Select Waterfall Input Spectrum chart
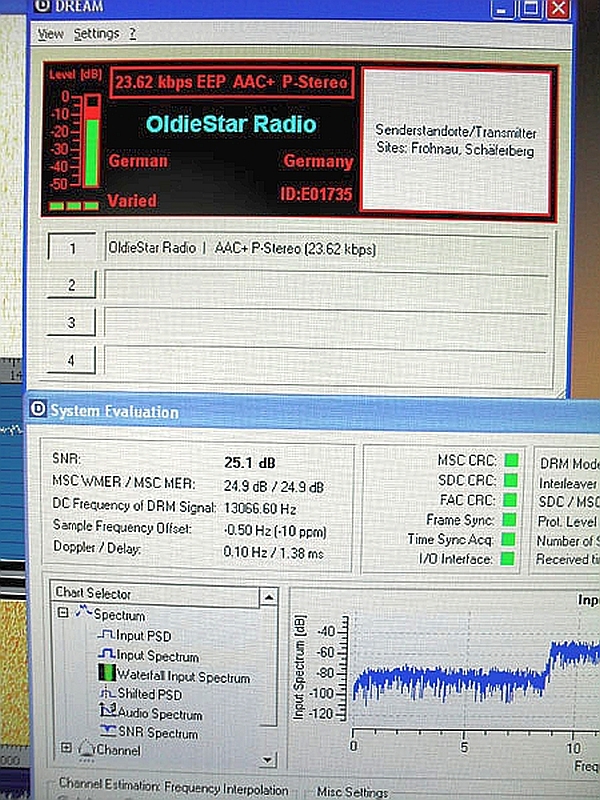Image resolution: width=600 pixels, height=800 pixels. pyautogui.click(x=184, y=676)
